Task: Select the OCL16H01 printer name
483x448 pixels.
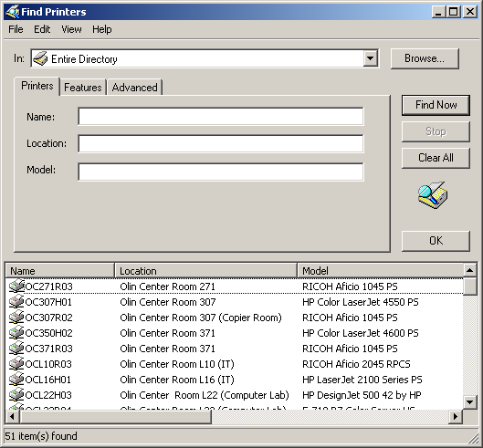Action: [48, 380]
